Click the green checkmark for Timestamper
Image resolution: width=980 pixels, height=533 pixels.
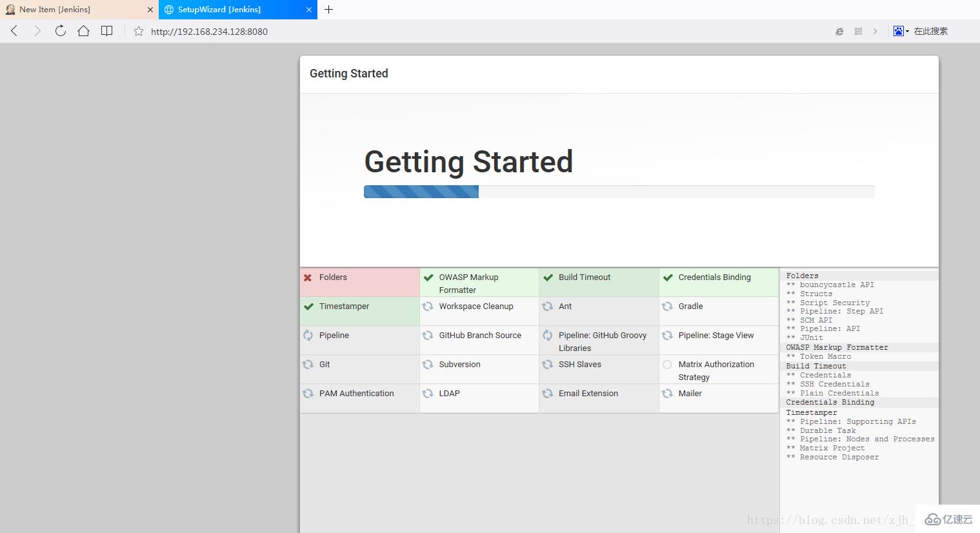click(x=308, y=307)
